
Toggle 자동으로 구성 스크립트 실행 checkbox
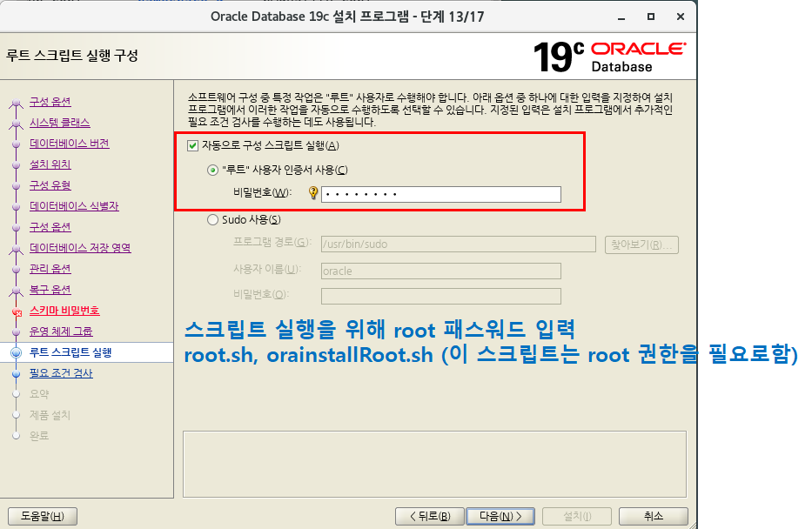click(x=192, y=145)
